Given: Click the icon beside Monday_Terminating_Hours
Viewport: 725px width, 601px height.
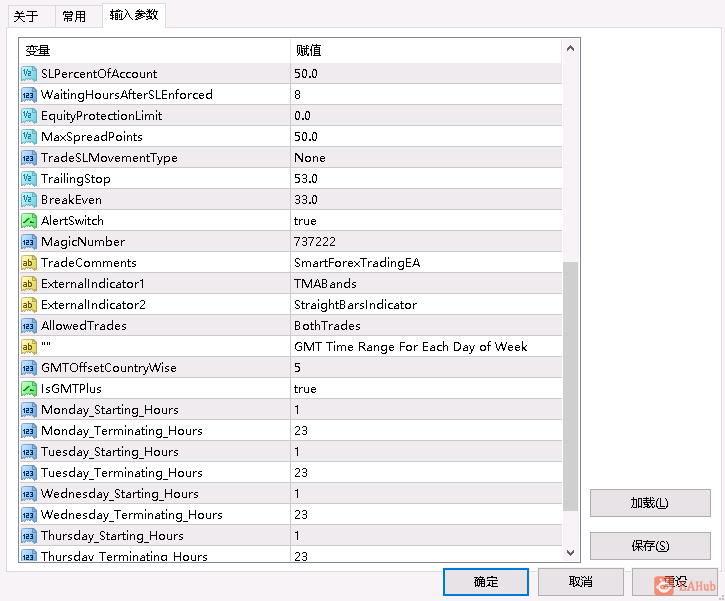Looking at the screenshot, I should coord(29,431).
